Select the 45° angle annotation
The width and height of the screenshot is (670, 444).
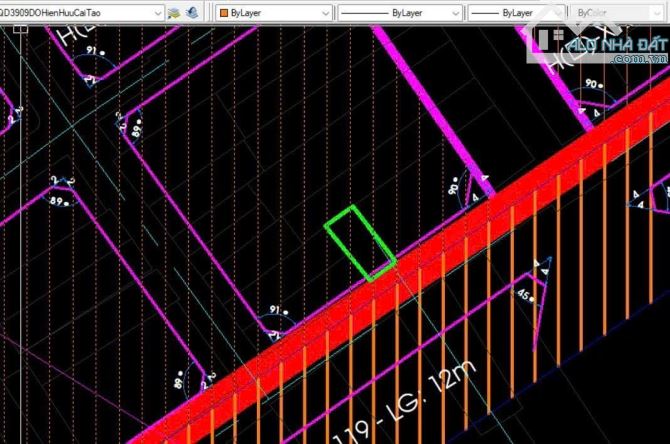pyautogui.click(x=521, y=295)
